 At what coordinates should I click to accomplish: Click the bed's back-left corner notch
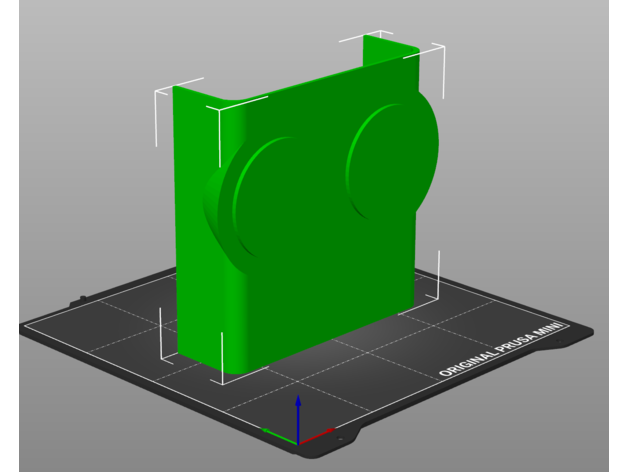click(x=80, y=296)
